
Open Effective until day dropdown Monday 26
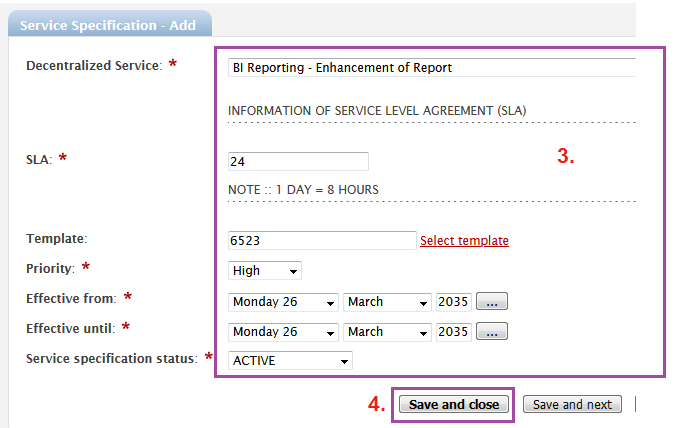(x=283, y=332)
